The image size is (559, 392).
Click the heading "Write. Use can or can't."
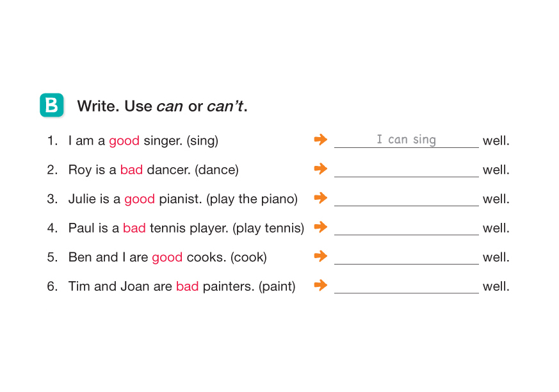click(x=162, y=106)
